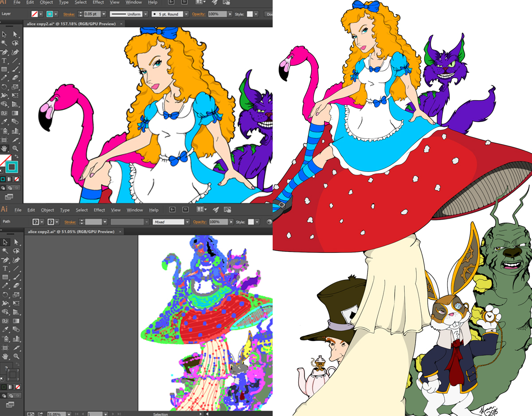Viewport: 532px width, 416px height.
Task: Close the alice copy2.ai tab in top window
Action: [x=121, y=23]
